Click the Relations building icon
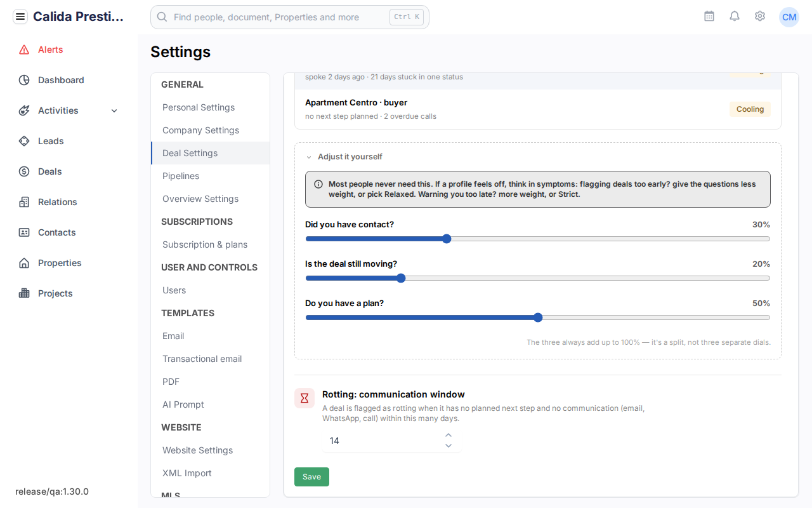 point(24,202)
